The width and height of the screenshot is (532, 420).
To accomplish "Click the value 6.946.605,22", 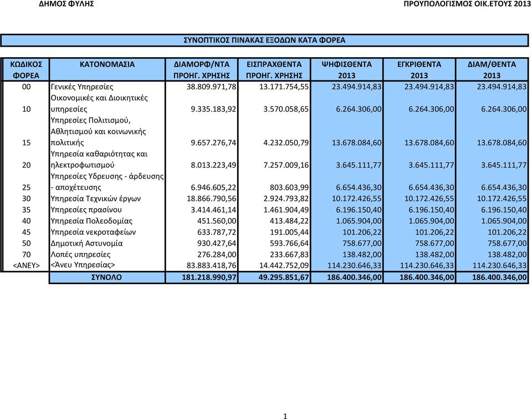I will click(213, 188).
